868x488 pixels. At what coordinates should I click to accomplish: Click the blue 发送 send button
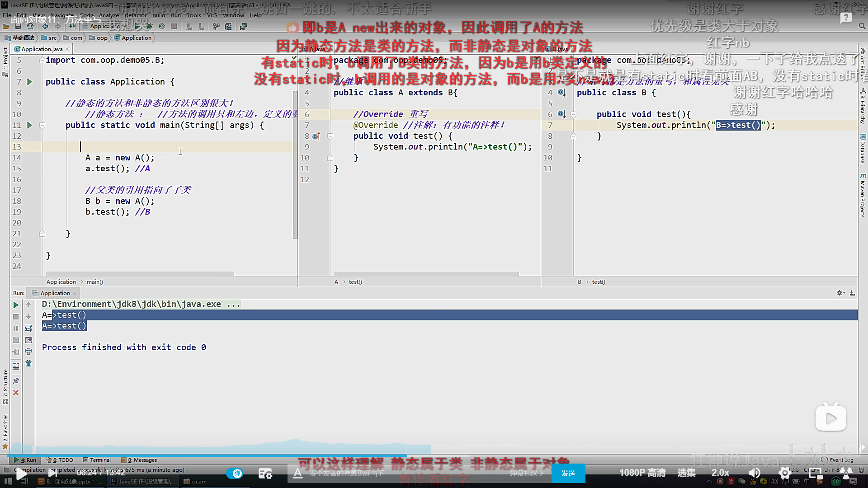tap(568, 473)
